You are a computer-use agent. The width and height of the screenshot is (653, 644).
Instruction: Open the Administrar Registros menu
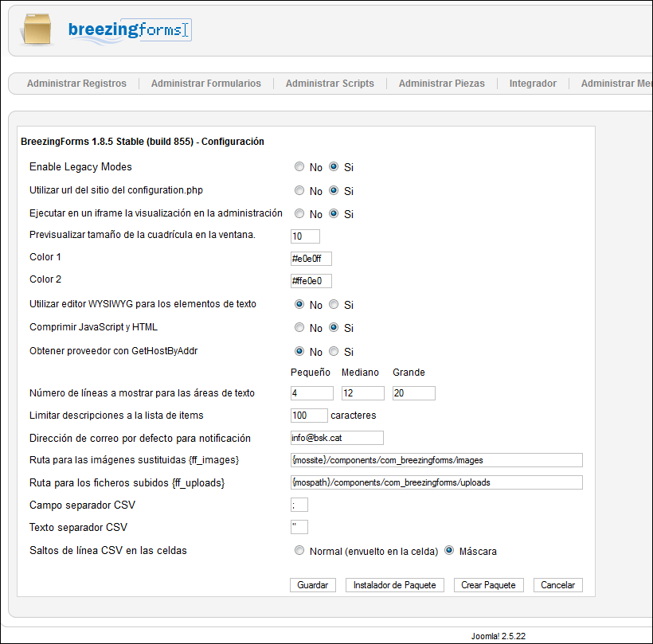pos(76,84)
